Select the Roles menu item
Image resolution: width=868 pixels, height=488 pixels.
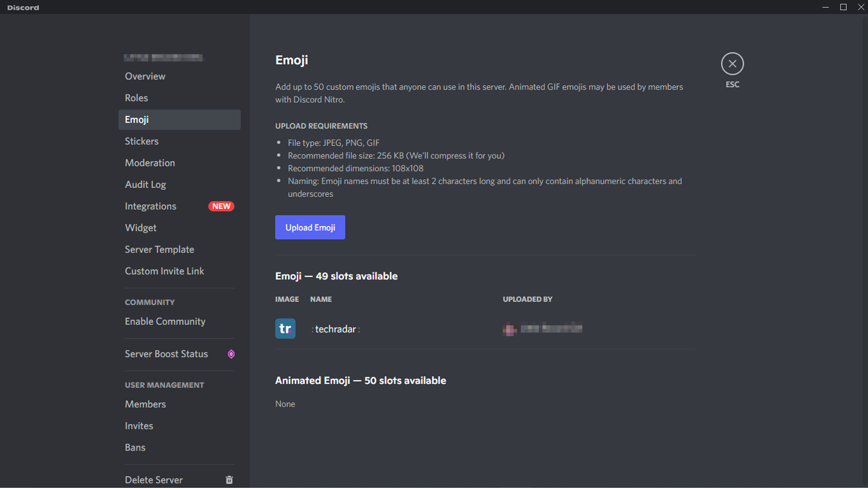(x=135, y=98)
